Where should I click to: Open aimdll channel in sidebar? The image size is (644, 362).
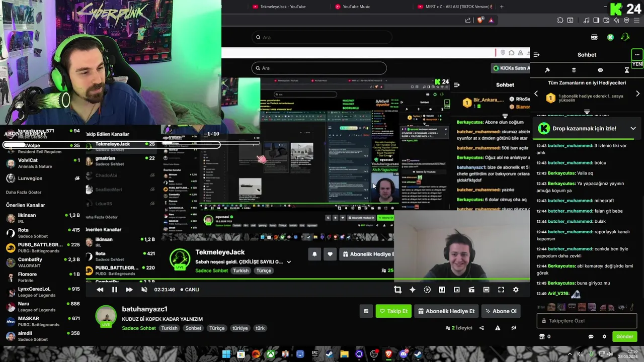(x=43, y=336)
